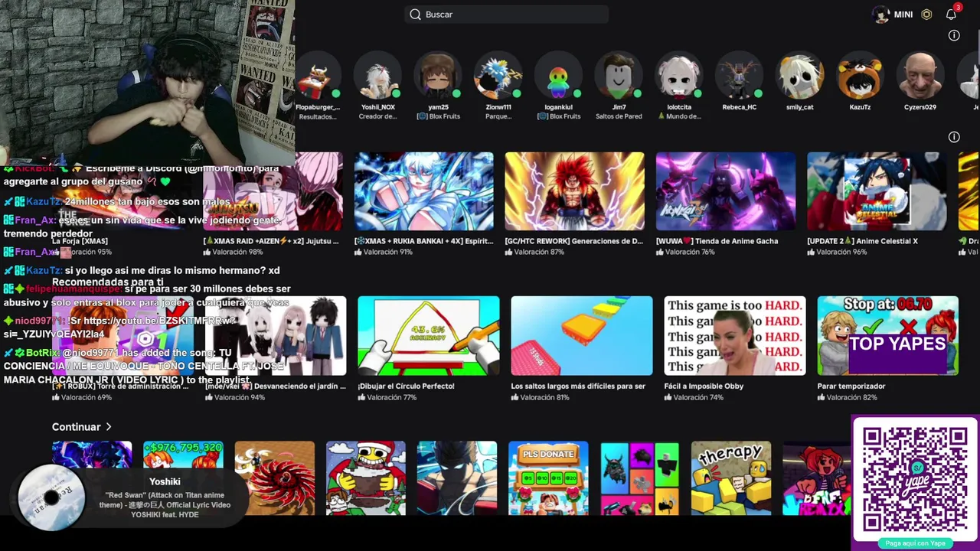Click the Valoración 76% rating text
This screenshot has height=551, width=980.
(691, 252)
